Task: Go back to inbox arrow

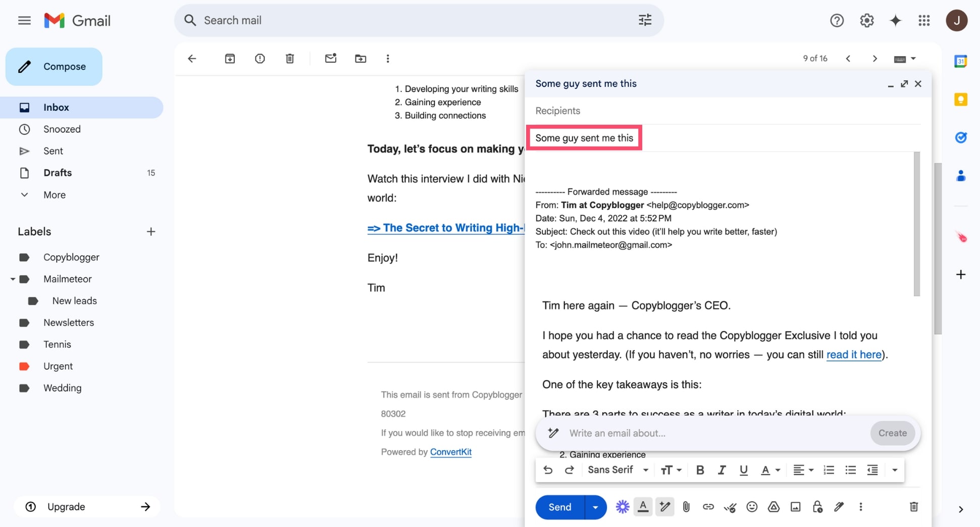Action: click(192, 59)
